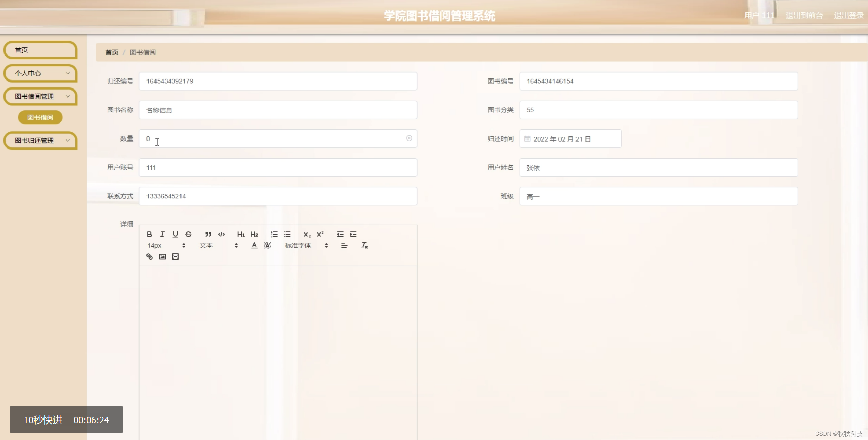The width and height of the screenshot is (868, 440).
Task: Clear formatting with the Tx icon
Action: point(364,245)
